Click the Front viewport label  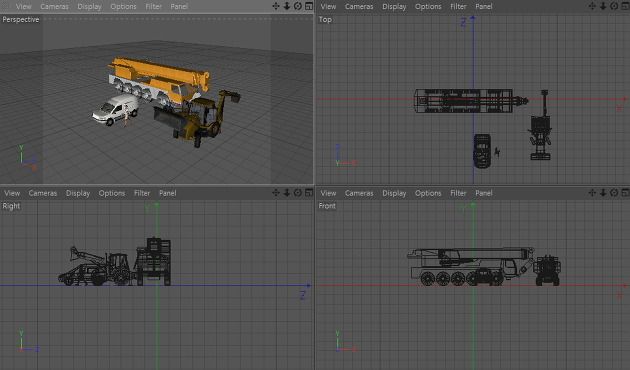(327, 206)
